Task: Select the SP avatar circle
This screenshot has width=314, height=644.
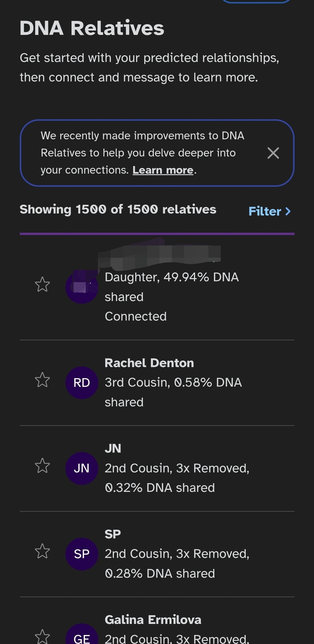Action: pyautogui.click(x=82, y=554)
